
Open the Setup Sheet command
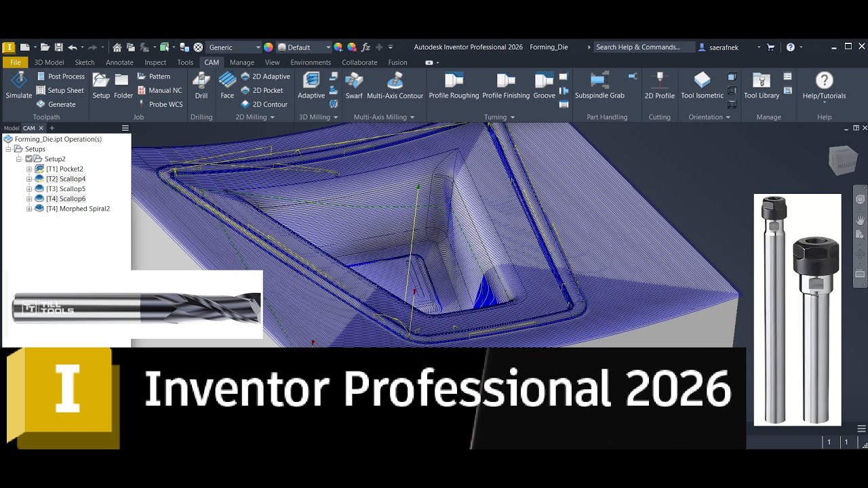coord(60,90)
